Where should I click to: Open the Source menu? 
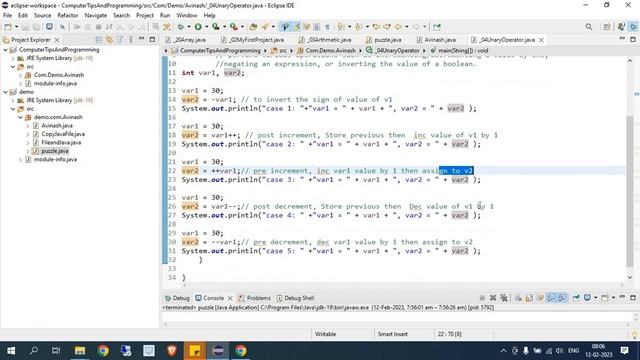[x=42, y=15]
